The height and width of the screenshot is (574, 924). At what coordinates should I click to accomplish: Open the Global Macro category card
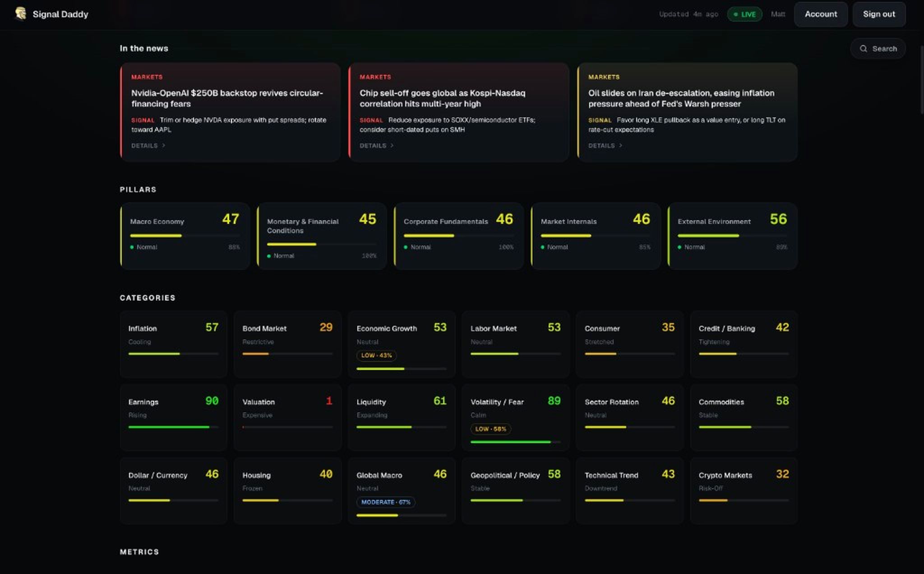[x=402, y=491]
